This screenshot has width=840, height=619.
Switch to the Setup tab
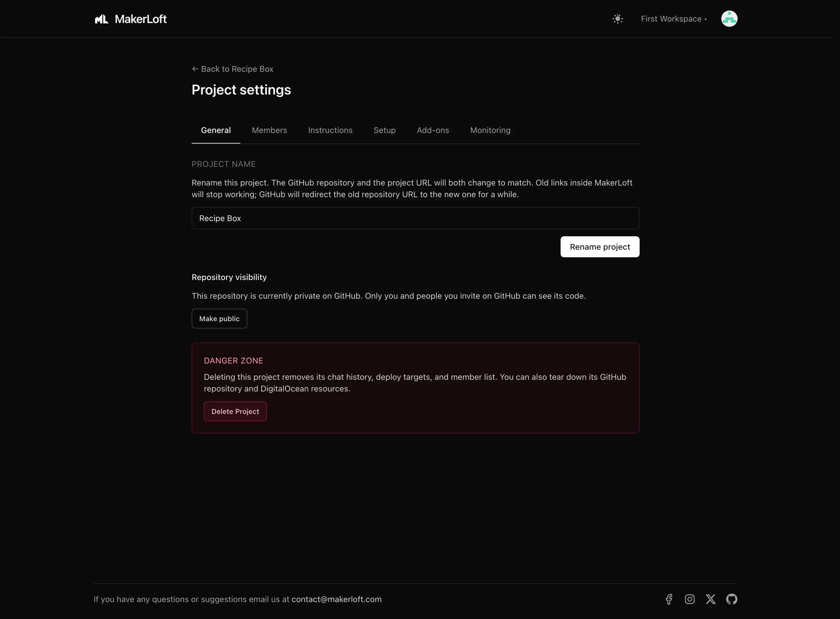(x=384, y=130)
